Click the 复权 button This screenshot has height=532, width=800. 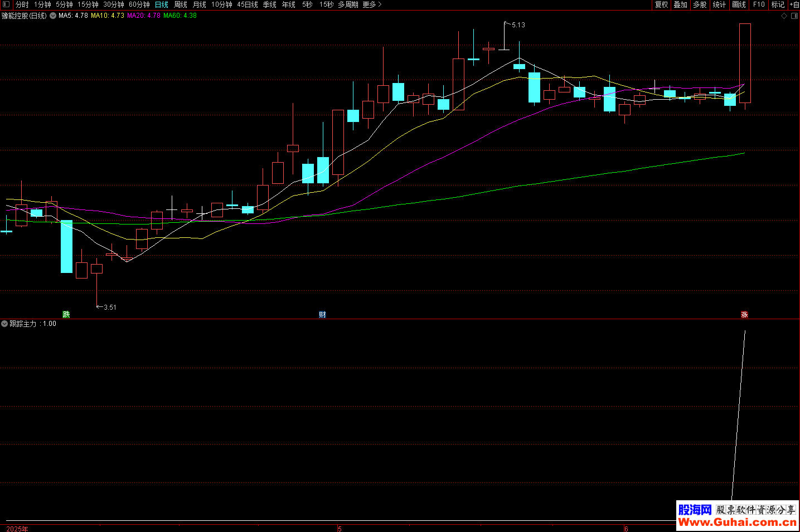pos(662,4)
